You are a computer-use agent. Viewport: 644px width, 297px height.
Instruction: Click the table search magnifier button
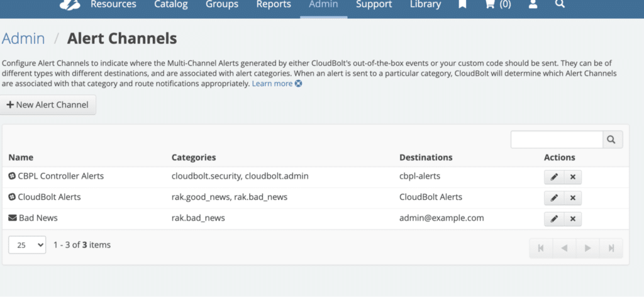click(613, 140)
